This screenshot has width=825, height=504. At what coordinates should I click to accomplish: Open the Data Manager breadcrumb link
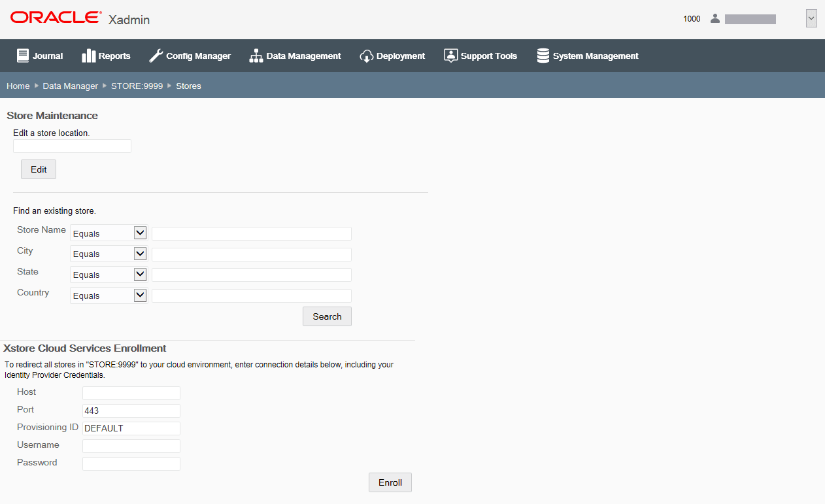pyautogui.click(x=70, y=86)
